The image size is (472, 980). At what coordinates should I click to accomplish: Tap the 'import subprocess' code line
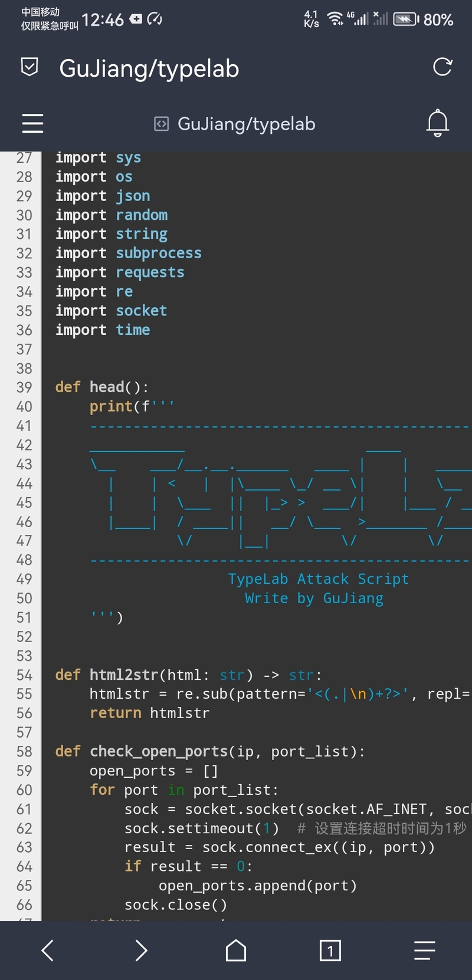coord(129,254)
